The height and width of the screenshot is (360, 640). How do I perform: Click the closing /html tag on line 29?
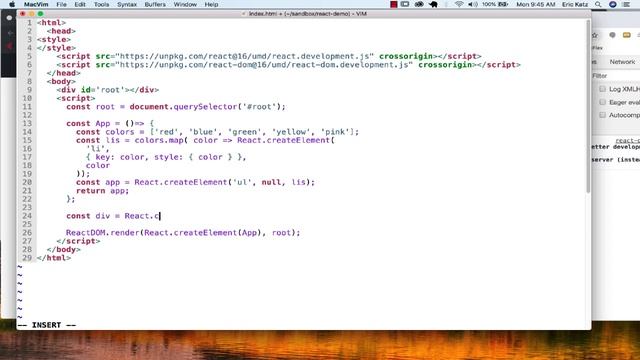coord(53,258)
